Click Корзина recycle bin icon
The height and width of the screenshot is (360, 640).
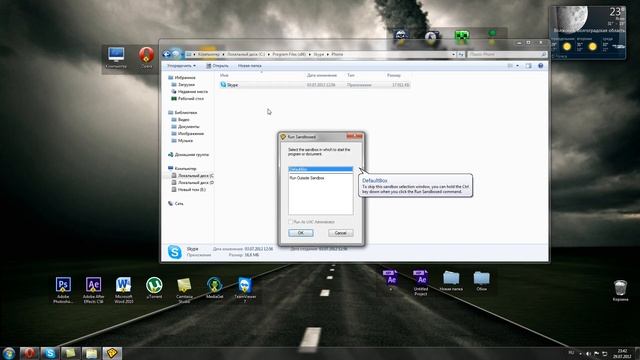click(620, 290)
